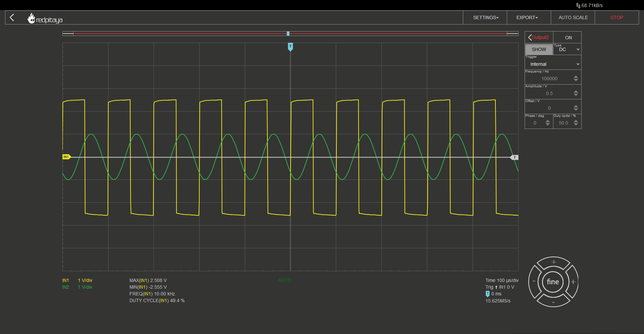The image size is (644, 334).
Task: Select the IN1 channel label
Action: coord(65,280)
